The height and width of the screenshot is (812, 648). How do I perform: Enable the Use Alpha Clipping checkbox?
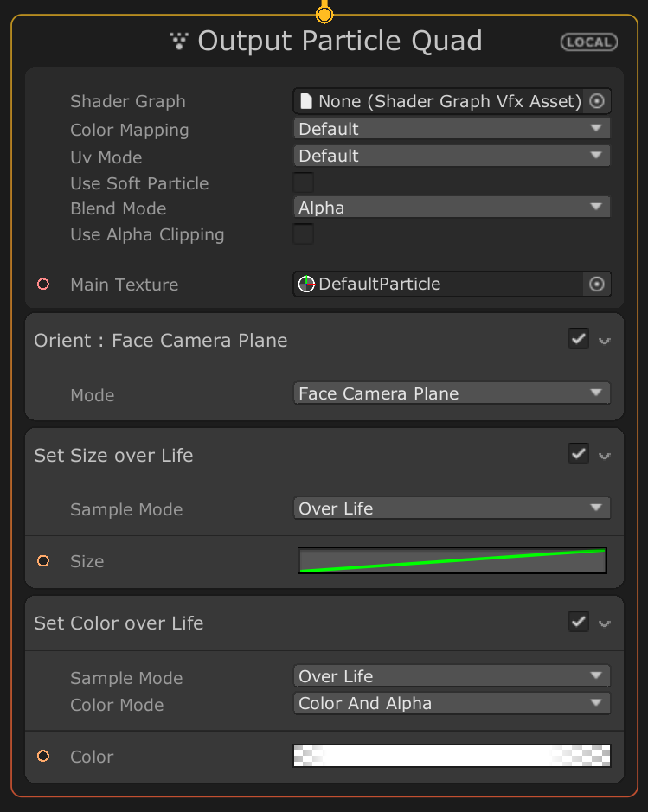pyautogui.click(x=304, y=234)
